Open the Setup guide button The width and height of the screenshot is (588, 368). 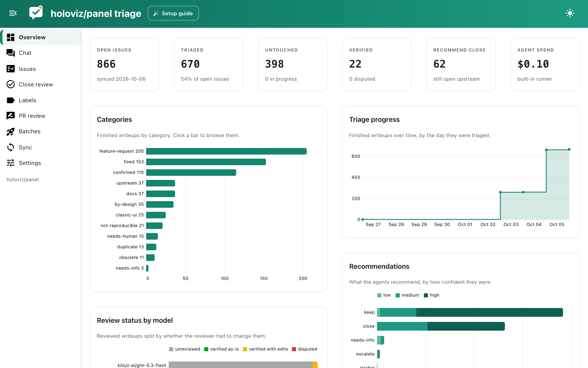173,13
